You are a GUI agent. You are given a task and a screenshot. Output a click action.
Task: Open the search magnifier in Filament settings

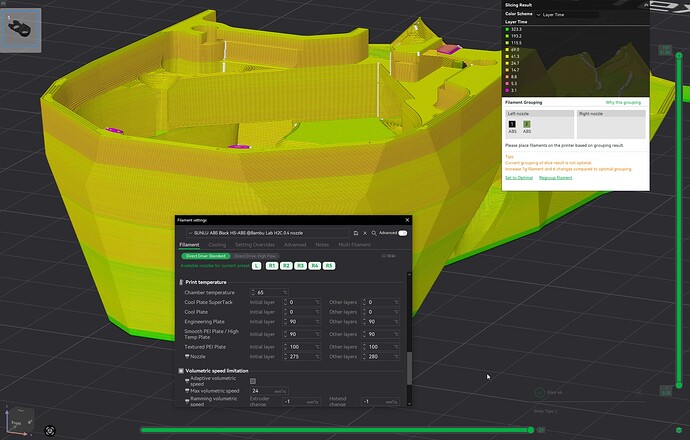click(x=374, y=233)
